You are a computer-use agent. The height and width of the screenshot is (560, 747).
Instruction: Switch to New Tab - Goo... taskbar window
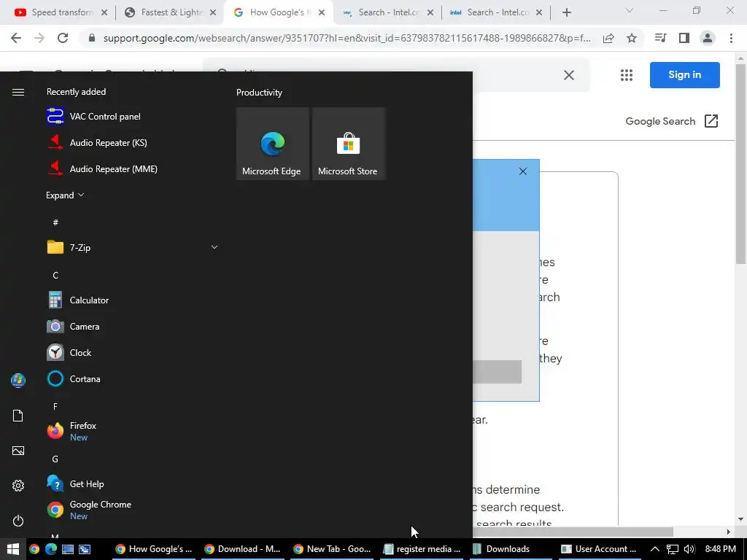(332, 549)
